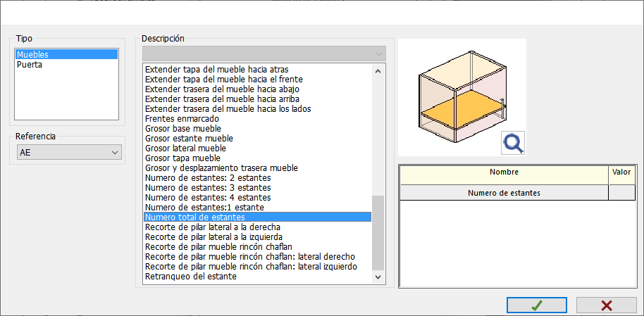Open the Descripción combo box

pos(264,53)
